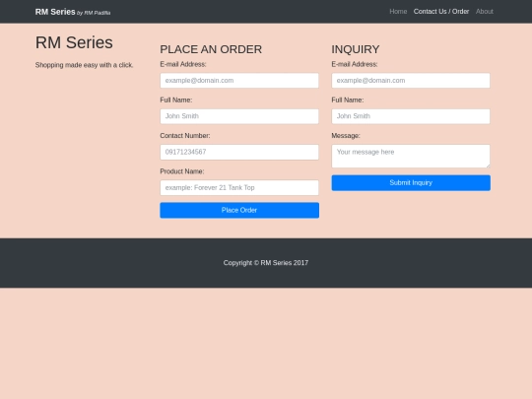Click the 'Product Name:' label
Image resolution: width=532 pixels, height=399 pixels.
pyautogui.click(x=182, y=171)
